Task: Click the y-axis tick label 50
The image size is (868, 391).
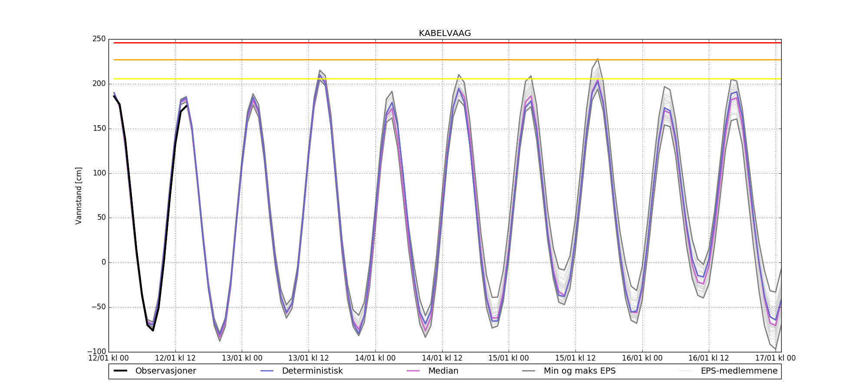Action: coord(101,218)
